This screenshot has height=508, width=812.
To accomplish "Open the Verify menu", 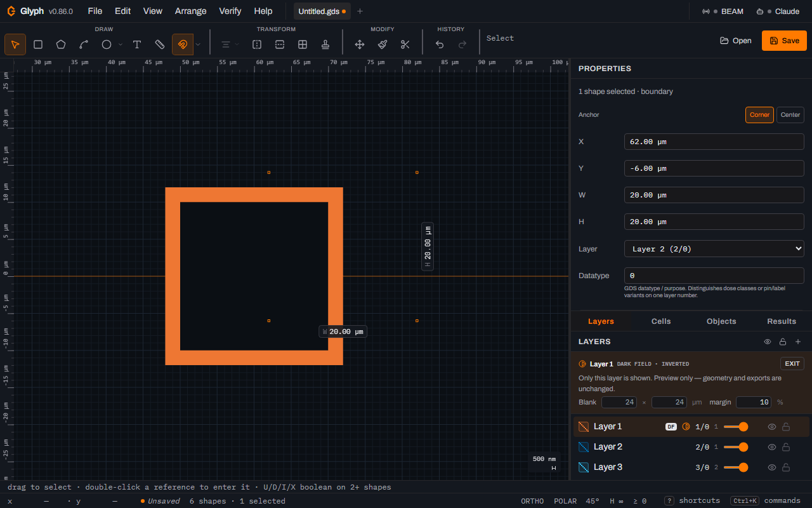I will click(x=230, y=11).
